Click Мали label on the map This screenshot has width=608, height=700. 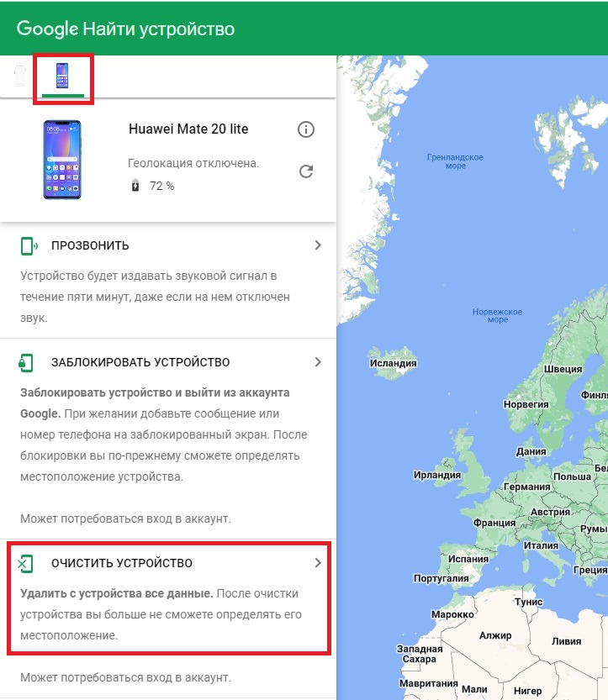[474, 690]
